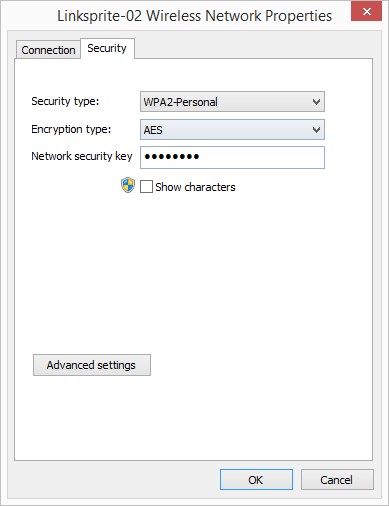
Task: Focus the Network security key field
Action: [232, 157]
